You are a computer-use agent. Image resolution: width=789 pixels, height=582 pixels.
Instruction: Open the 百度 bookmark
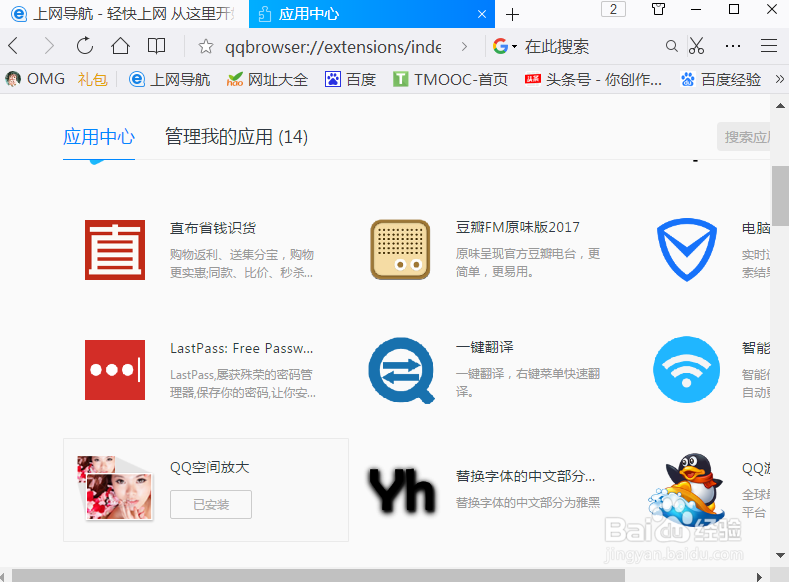coord(350,79)
